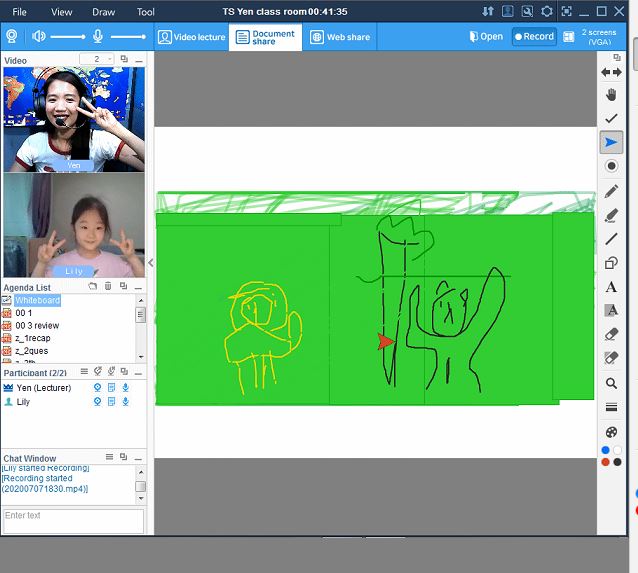Open the color palette icon

pyautogui.click(x=611, y=432)
